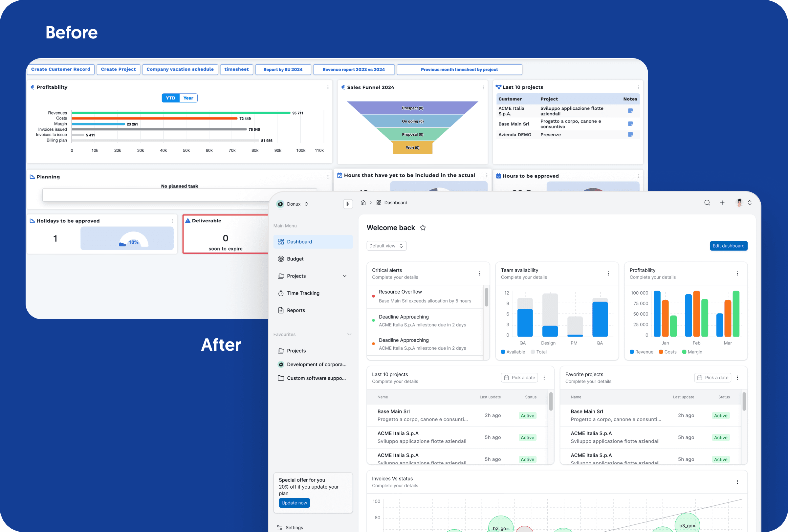Click Update now offer button
Image resolution: width=788 pixels, height=532 pixels.
(x=294, y=503)
